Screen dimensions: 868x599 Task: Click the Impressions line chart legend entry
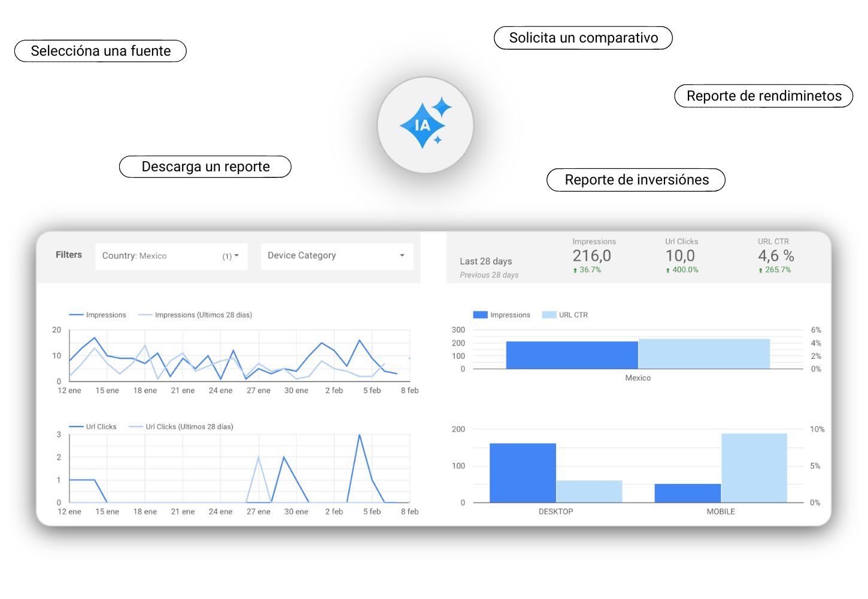click(x=98, y=315)
